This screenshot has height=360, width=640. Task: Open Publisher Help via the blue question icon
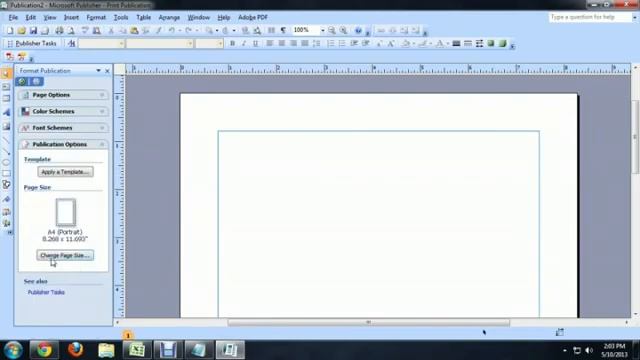[358, 31]
